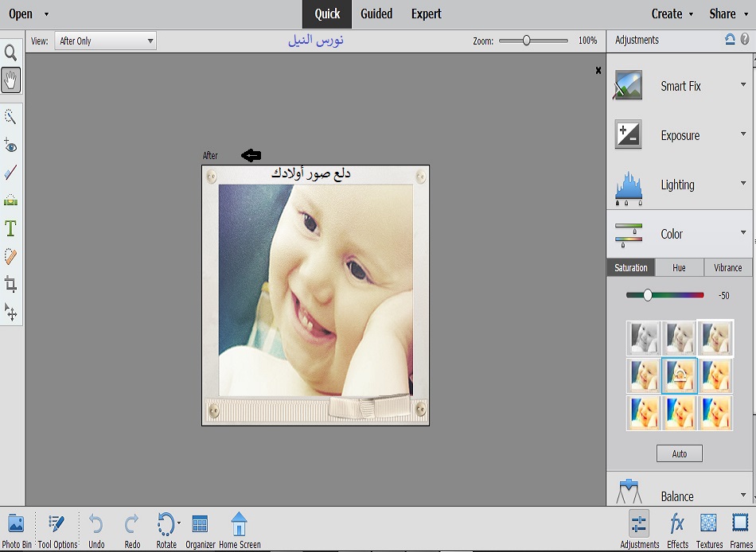Open the Share menu
Screen dimensions: 756x552
[x=727, y=14]
